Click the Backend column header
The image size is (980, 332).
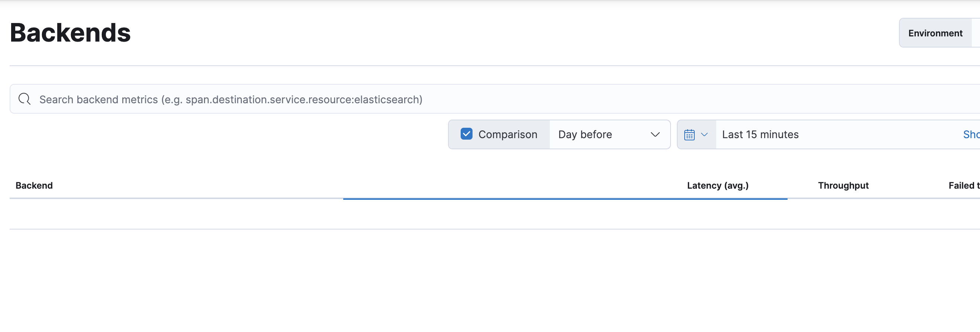[34, 186]
